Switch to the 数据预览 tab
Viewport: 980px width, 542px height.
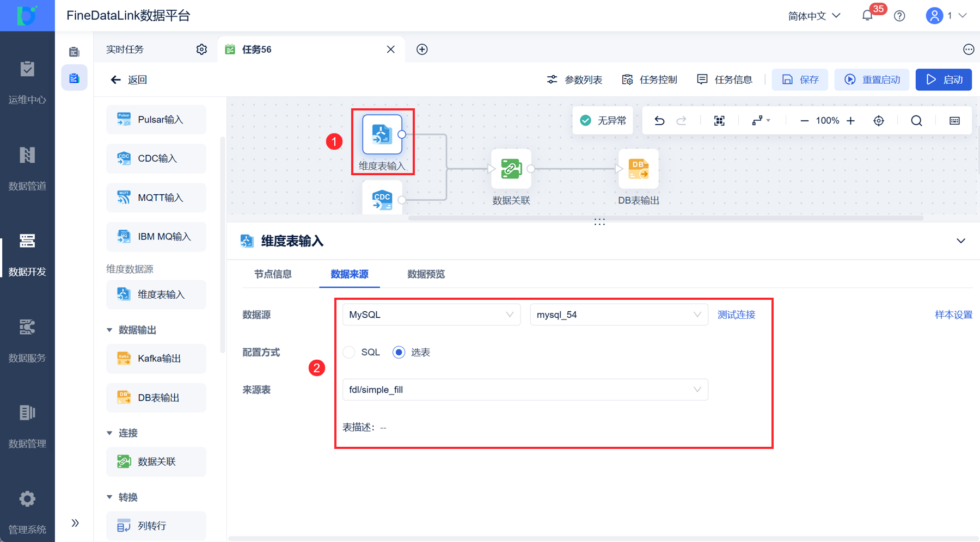click(x=426, y=274)
